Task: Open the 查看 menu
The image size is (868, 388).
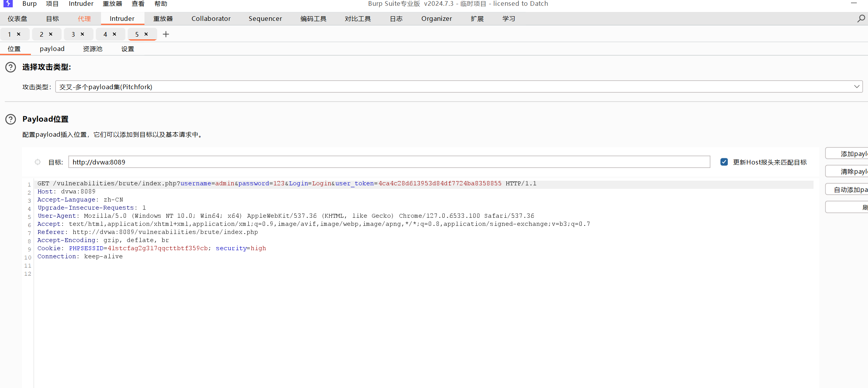Action: pyautogui.click(x=138, y=3)
